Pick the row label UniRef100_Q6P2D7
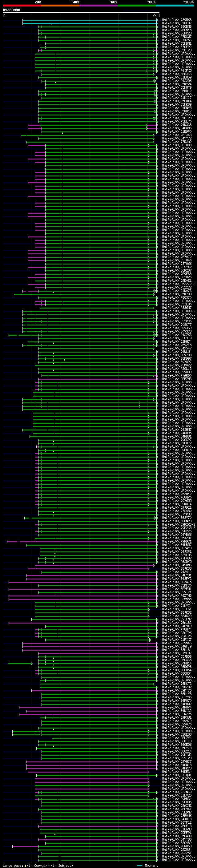This screenshot has width=197, height=868. (x=177, y=270)
